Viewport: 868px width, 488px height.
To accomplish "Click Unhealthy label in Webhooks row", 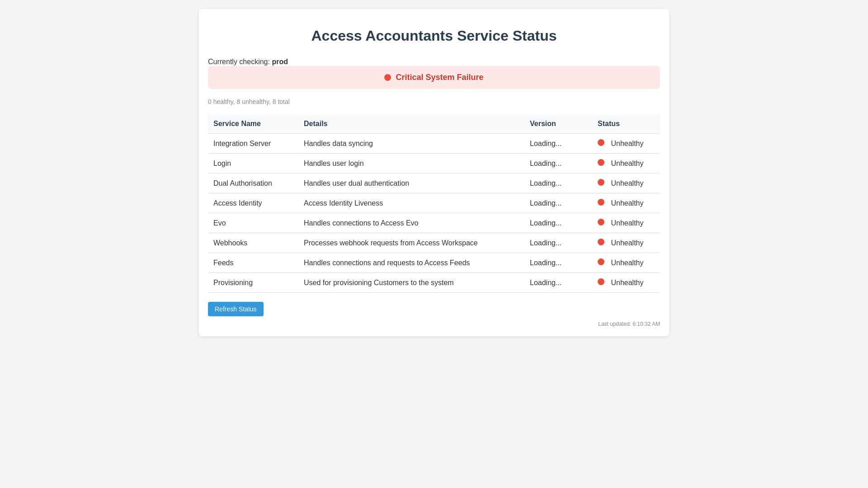I will [x=627, y=243].
